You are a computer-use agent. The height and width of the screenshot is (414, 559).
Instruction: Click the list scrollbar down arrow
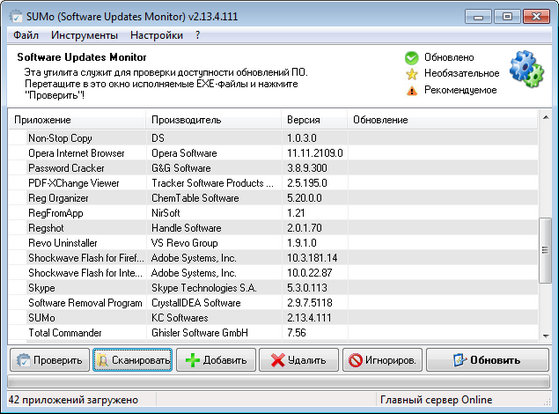545,336
